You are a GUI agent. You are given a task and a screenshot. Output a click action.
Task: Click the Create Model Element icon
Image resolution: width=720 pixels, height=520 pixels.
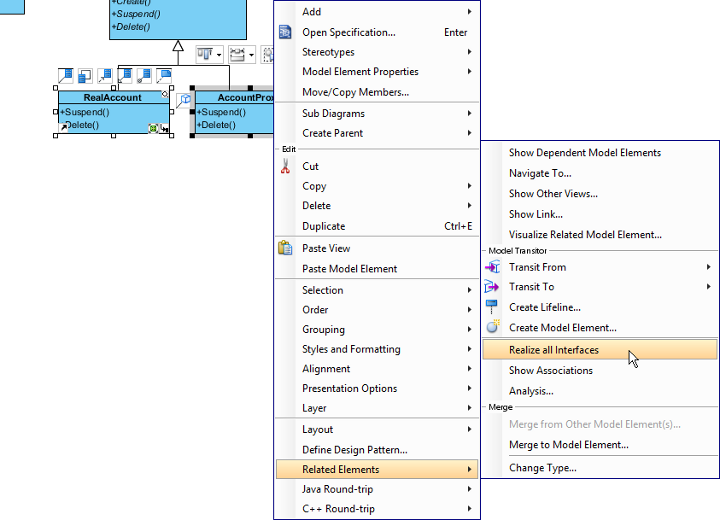(493, 327)
